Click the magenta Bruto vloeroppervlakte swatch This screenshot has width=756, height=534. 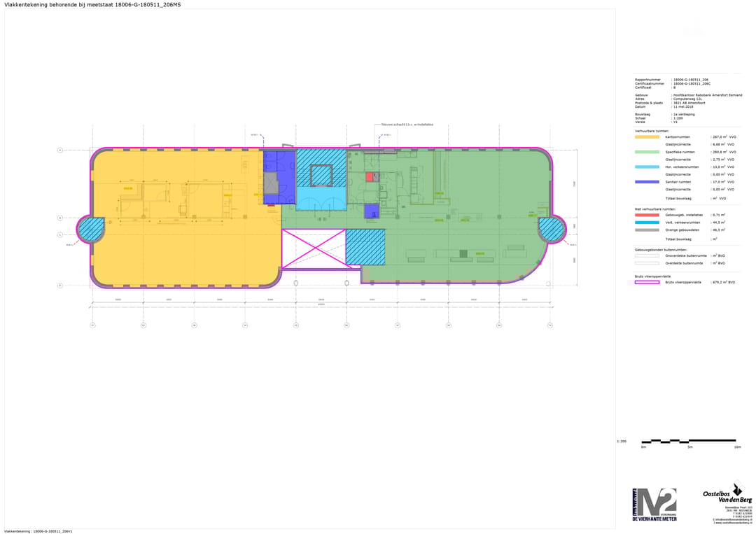coord(647,282)
